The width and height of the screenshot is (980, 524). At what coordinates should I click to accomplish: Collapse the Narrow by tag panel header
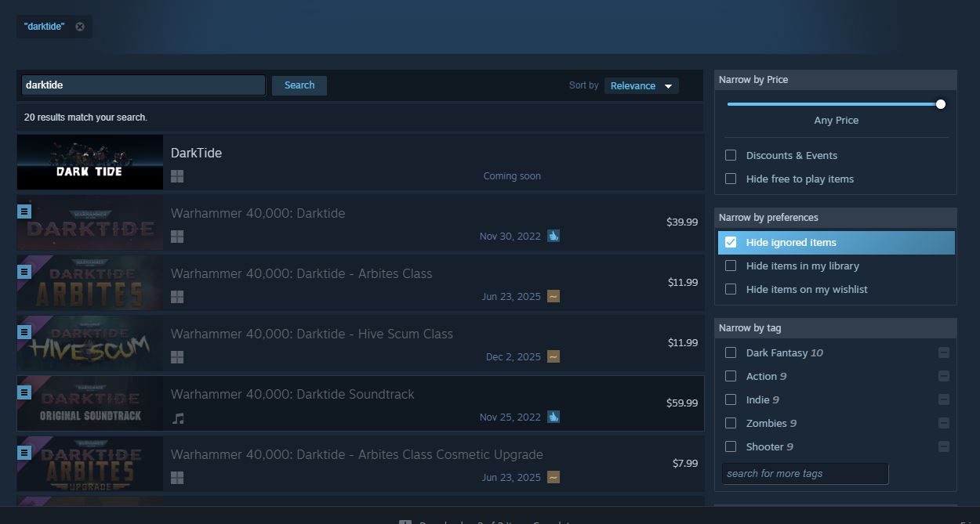(x=836, y=328)
